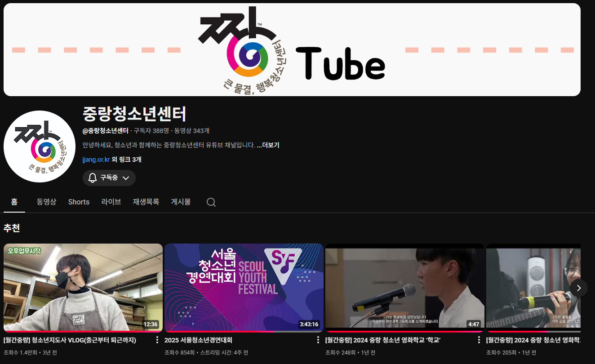Click the next arrow on recommended videos carousel
The width and height of the screenshot is (595, 364).
[x=579, y=288]
